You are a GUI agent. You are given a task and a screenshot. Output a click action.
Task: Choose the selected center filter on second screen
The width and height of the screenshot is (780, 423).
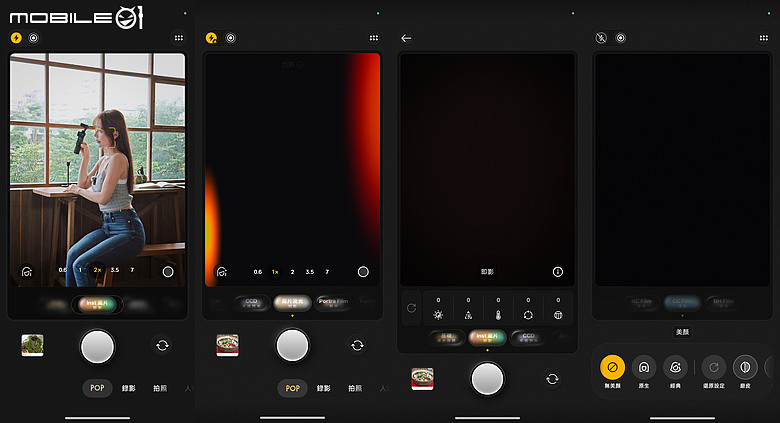click(x=292, y=303)
